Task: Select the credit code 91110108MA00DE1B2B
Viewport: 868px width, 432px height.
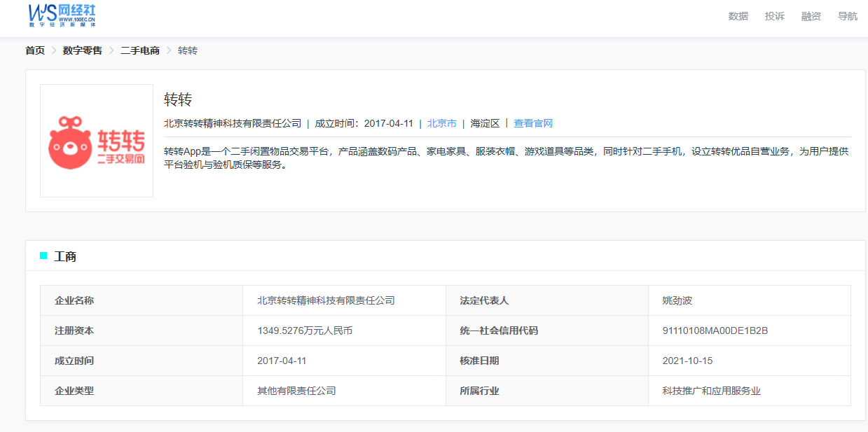Action: pyautogui.click(x=715, y=330)
